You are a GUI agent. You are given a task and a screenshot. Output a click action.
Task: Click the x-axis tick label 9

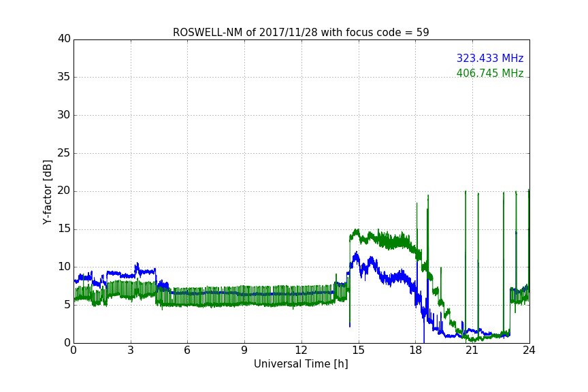coord(244,350)
